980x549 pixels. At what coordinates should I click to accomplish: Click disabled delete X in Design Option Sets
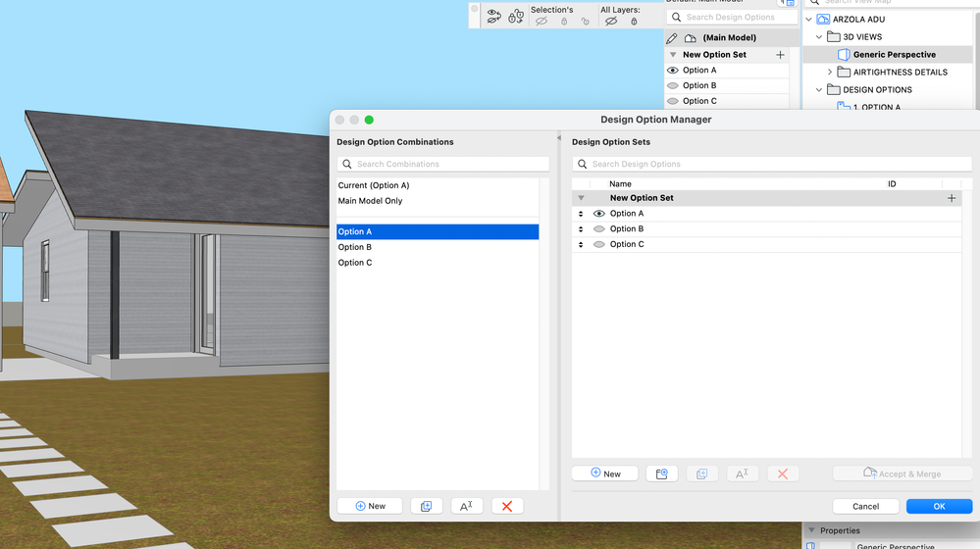[x=783, y=474]
